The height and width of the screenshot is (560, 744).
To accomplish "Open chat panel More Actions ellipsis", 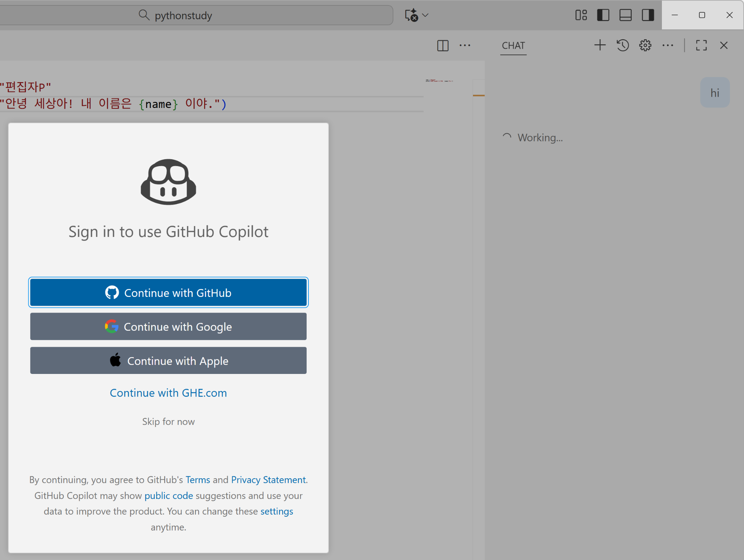I will (x=668, y=45).
